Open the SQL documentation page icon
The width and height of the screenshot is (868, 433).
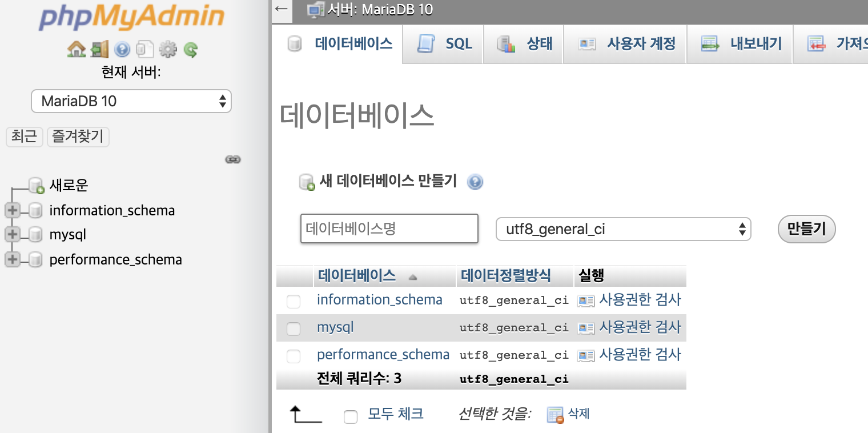[x=145, y=50]
